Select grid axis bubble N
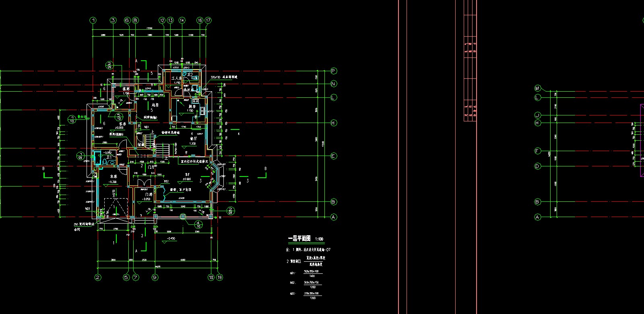Viewport: 644px width, 314px height. click(333, 84)
